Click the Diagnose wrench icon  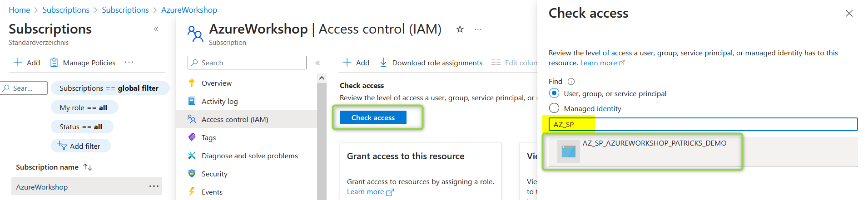point(192,155)
